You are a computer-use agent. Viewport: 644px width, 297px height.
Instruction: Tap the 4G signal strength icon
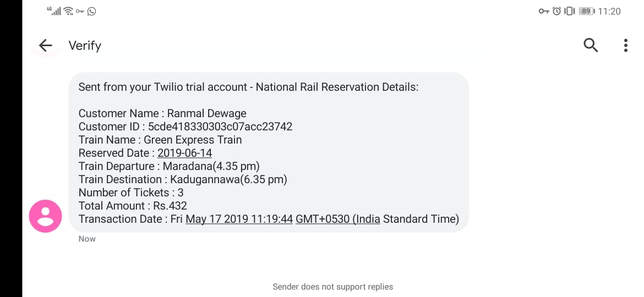54,11
